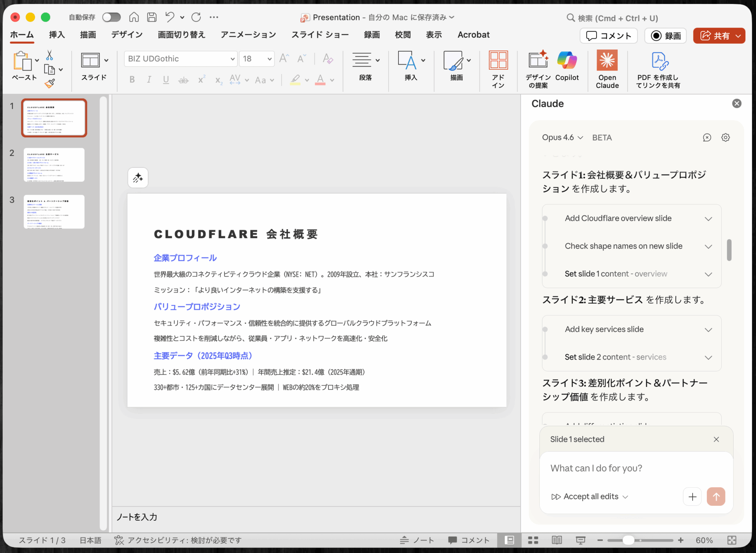
Task: Open the アニメーション tab
Action: [248, 35]
